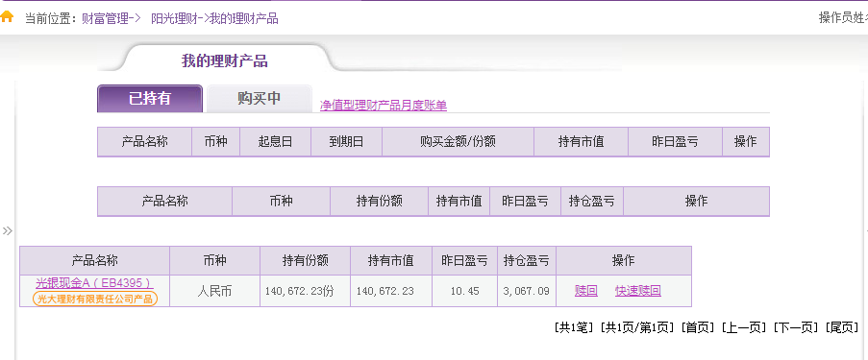Click 快速赎回 for 光银现金A
868x360 pixels.
tap(637, 290)
